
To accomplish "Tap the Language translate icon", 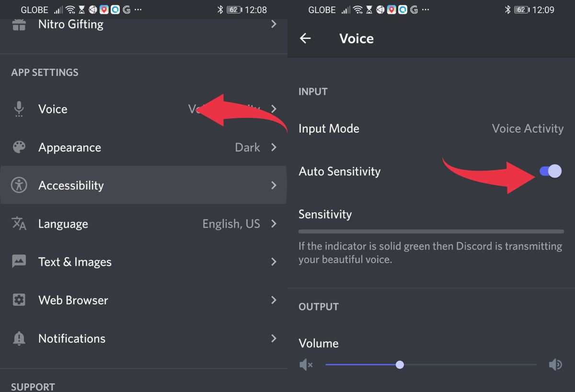I will [19, 223].
